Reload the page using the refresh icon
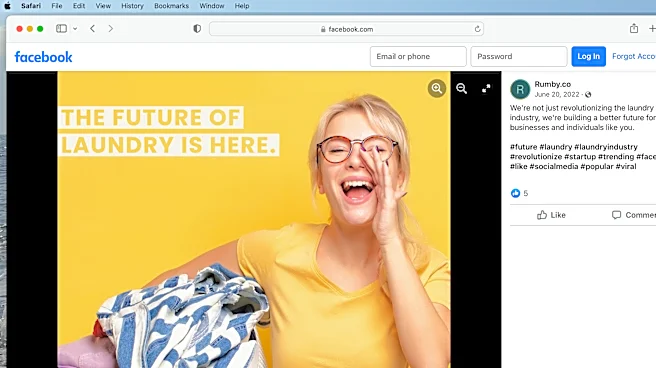Screen dimensions: 656x368 point(477,29)
